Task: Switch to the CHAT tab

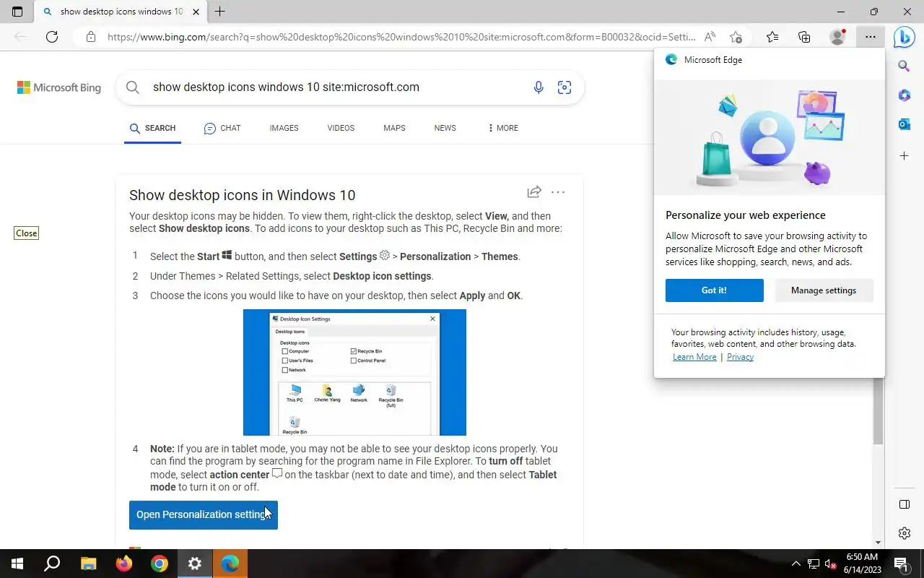Action: click(x=222, y=128)
